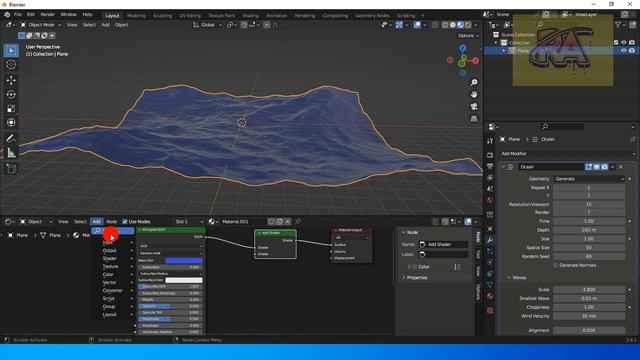Screen dimensions: 640x360
Task: Open the Global transform orientation dropdown
Action: pos(207,25)
